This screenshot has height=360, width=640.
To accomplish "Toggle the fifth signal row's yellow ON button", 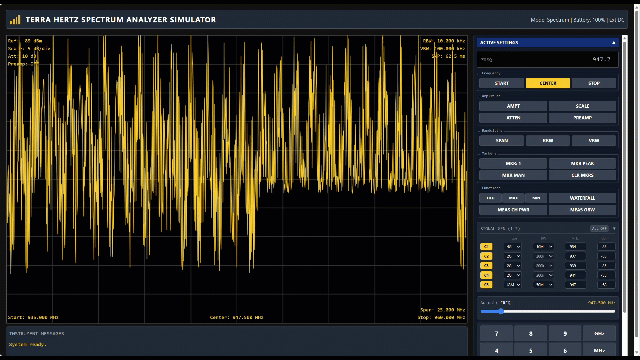I will tap(486, 285).
